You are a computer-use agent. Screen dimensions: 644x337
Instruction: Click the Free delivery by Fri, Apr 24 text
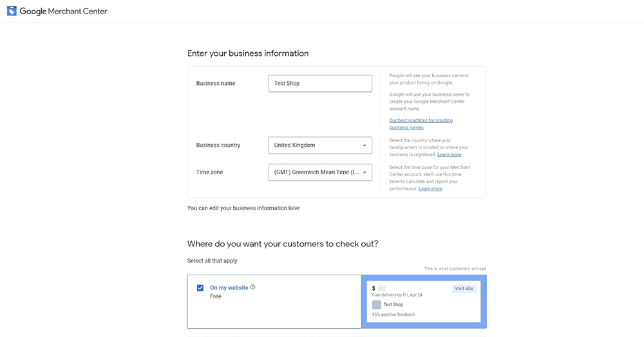tap(397, 295)
